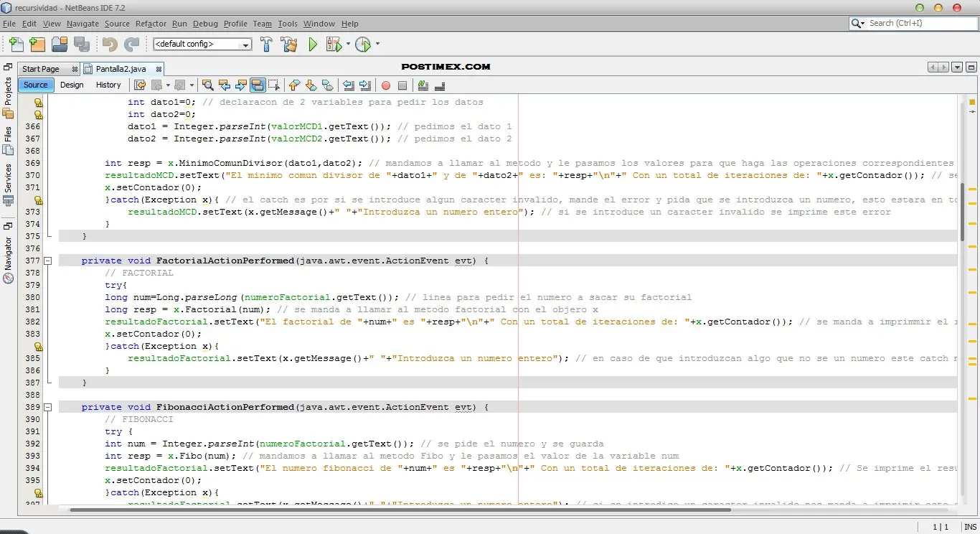Click the Open Project folder icon
This screenshot has width=980, height=534.
pyautogui.click(x=60, y=44)
